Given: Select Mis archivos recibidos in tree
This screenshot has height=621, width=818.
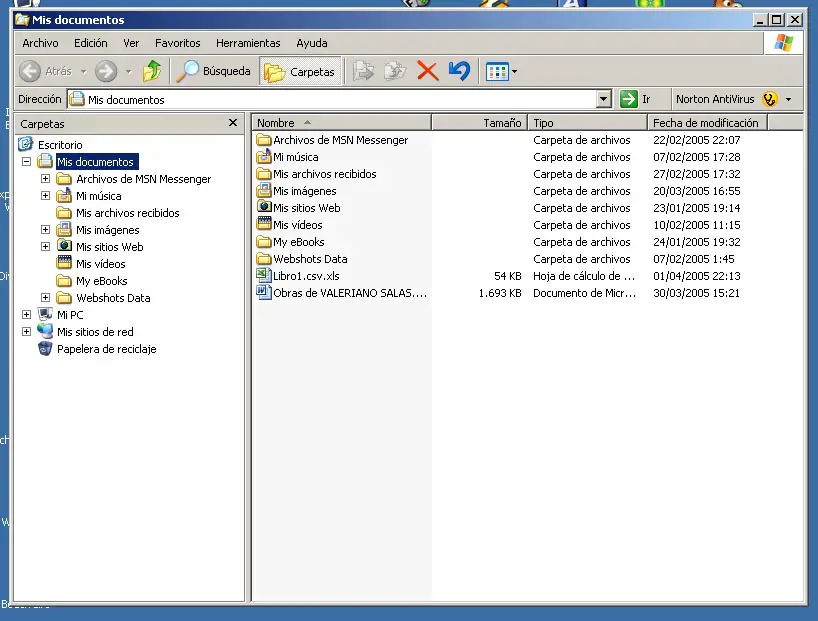Looking at the screenshot, I should tap(127, 213).
